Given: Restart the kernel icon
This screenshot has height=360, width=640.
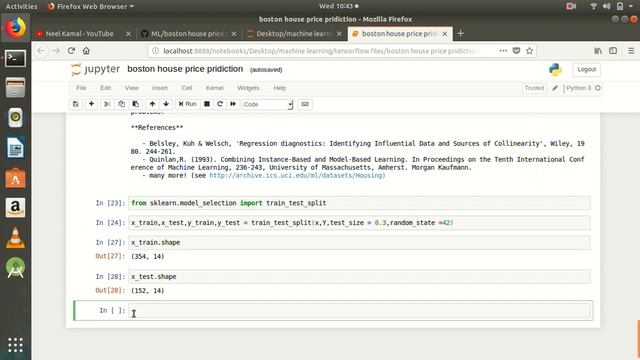Looking at the screenshot, I should click(x=220, y=104).
